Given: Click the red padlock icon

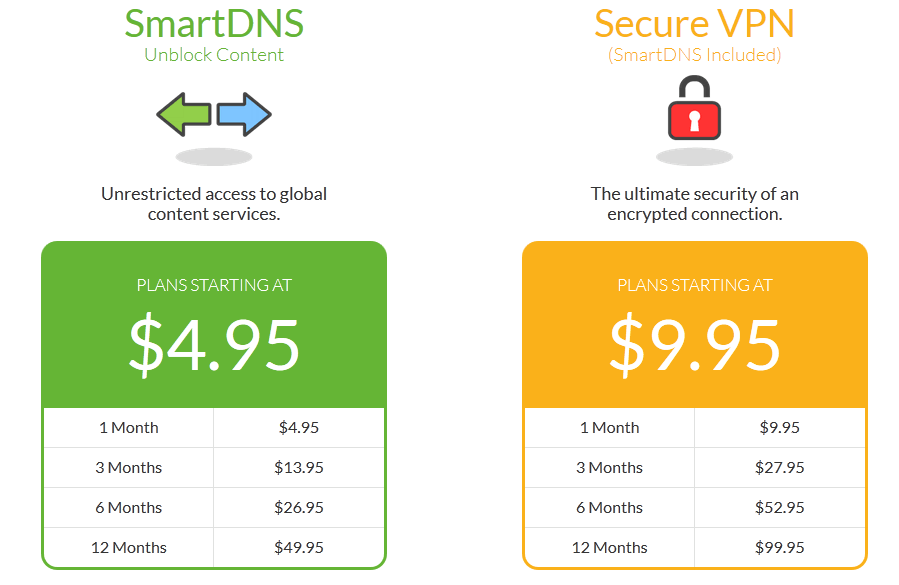Looking at the screenshot, I should click(694, 108).
